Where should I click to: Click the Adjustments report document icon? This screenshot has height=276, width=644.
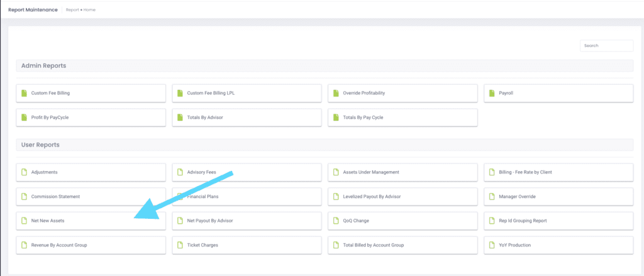click(24, 172)
